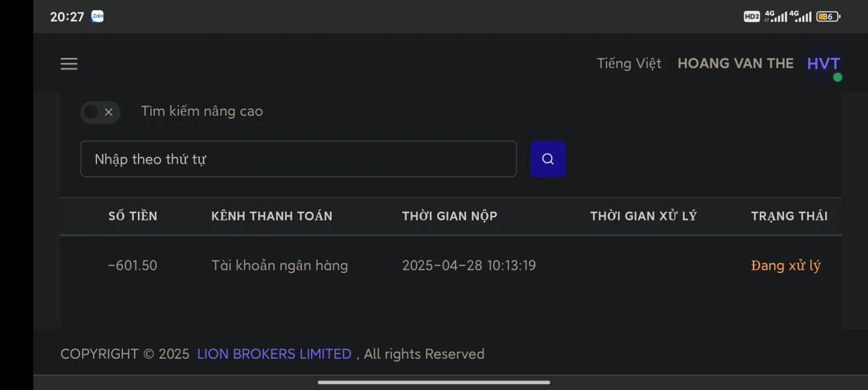The width and height of the screenshot is (868, 390).
Task: Enable the Tìm kiếm nâng cao toggle
Action: coord(100,112)
